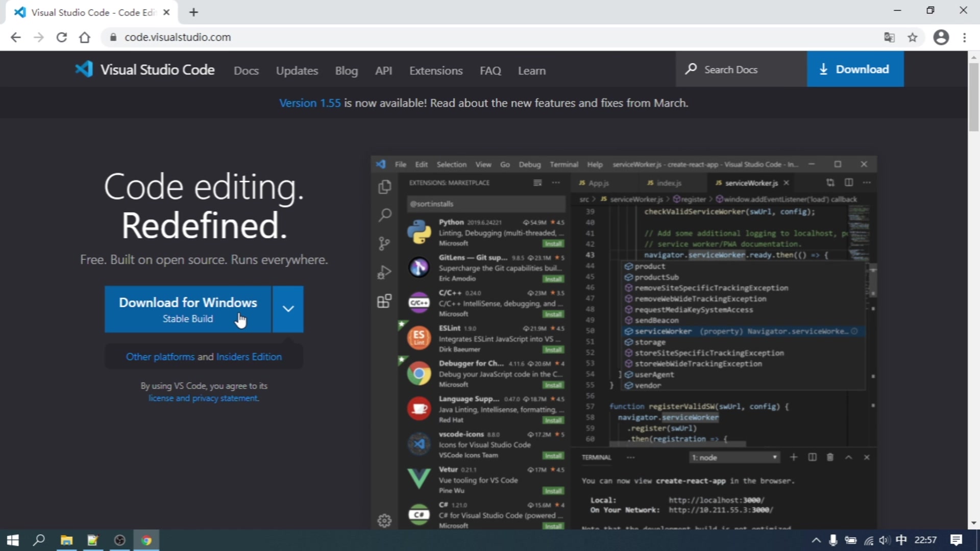
Task: Go to the Updates section
Action: pos(297,70)
